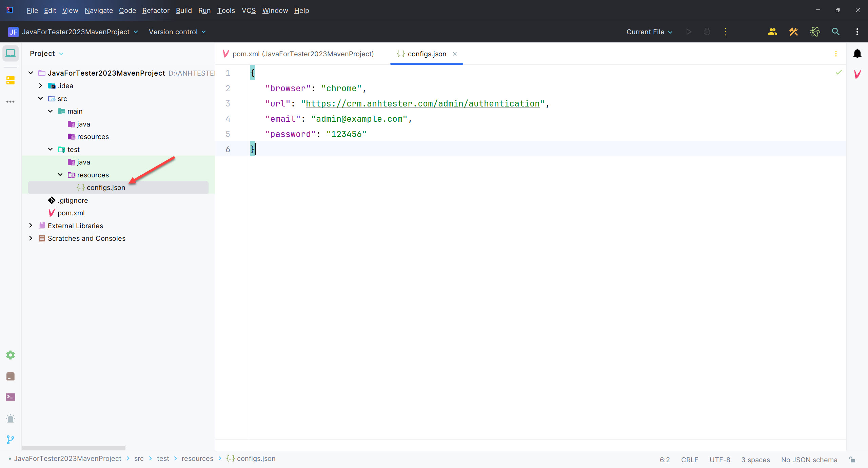
Task: Click the CRLF line separator indicator
Action: pyautogui.click(x=689, y=460)
